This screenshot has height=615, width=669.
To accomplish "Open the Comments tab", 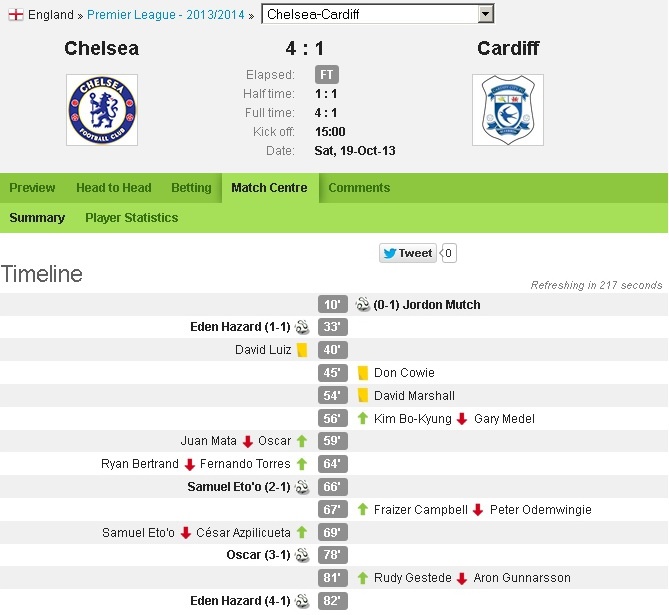I will 359,188.
